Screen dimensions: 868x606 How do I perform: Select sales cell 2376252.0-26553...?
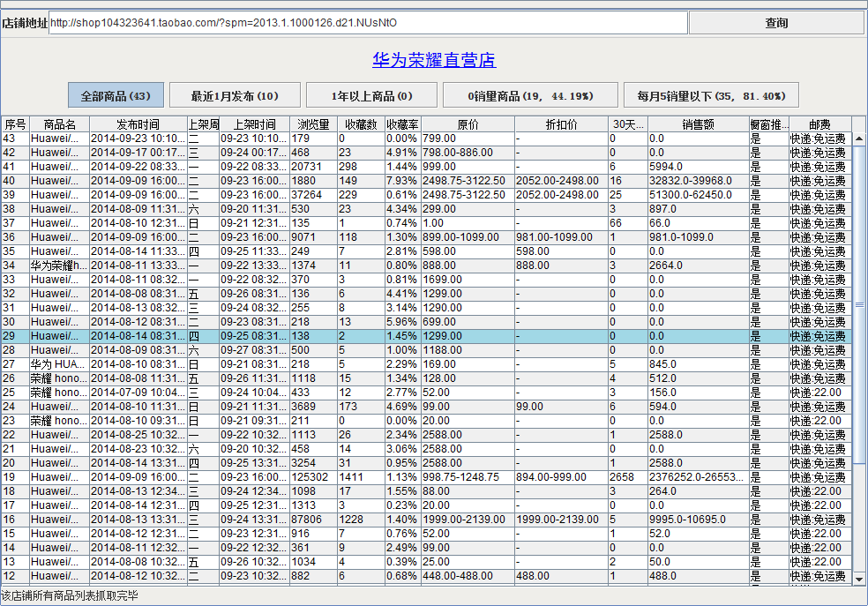coord(698,477)
